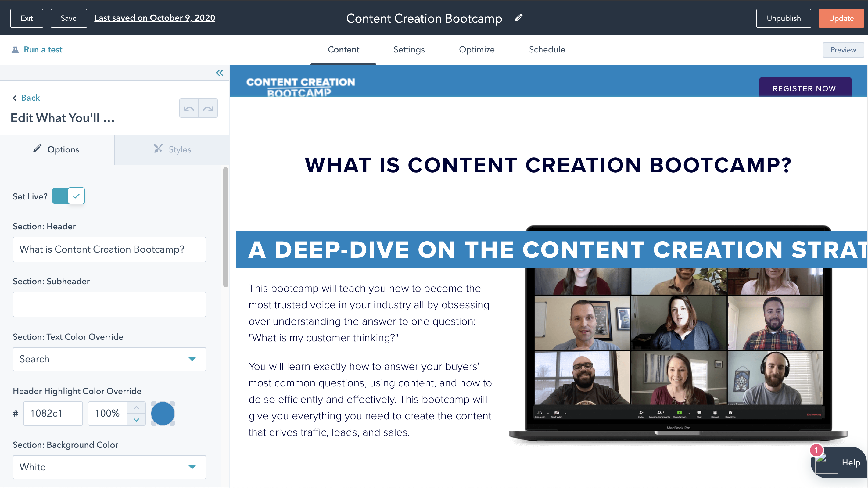This screenshot has width=868, height=488.
Task: Click the Header Highlight Color Override label
Action: pyautogui.click(x=77, y=391)
